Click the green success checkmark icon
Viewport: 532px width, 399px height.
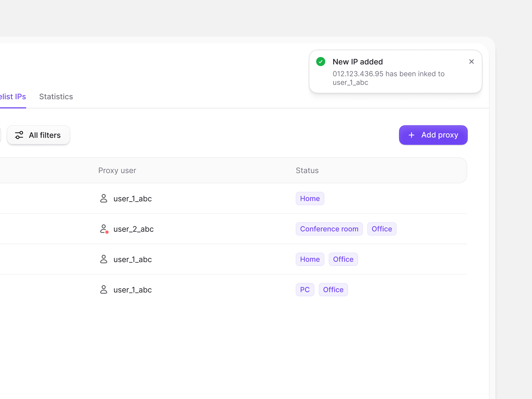point(321,62)
